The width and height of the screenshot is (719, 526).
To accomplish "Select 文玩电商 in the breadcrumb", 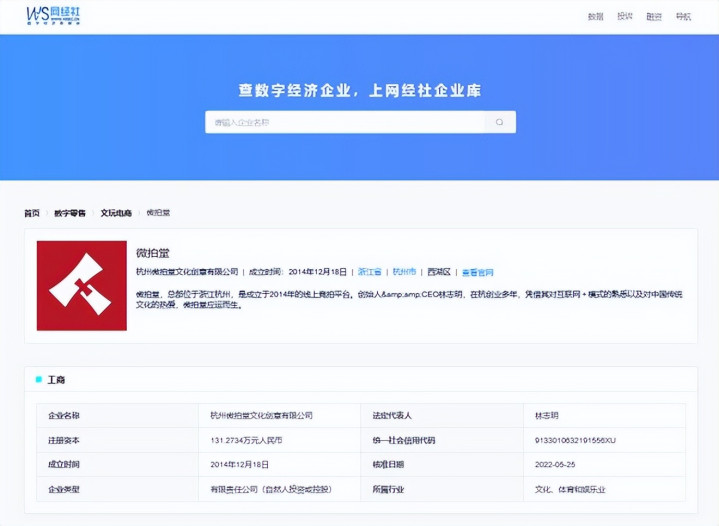I will (x=116, y=213).
